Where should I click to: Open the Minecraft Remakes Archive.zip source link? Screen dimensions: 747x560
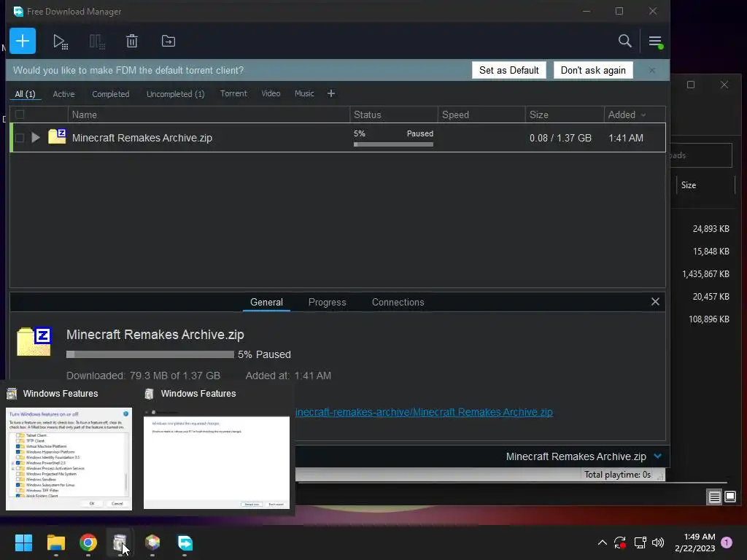click(424, 412)
